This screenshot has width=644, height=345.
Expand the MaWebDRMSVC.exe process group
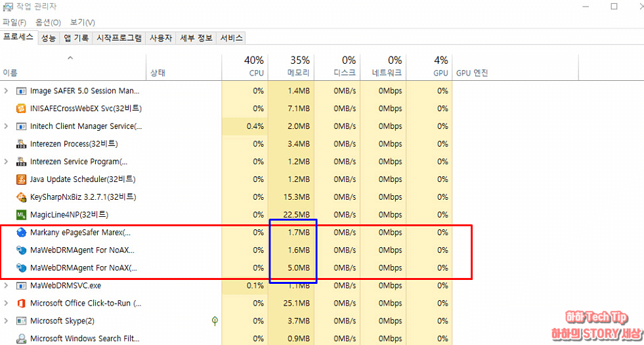[6, 285]
